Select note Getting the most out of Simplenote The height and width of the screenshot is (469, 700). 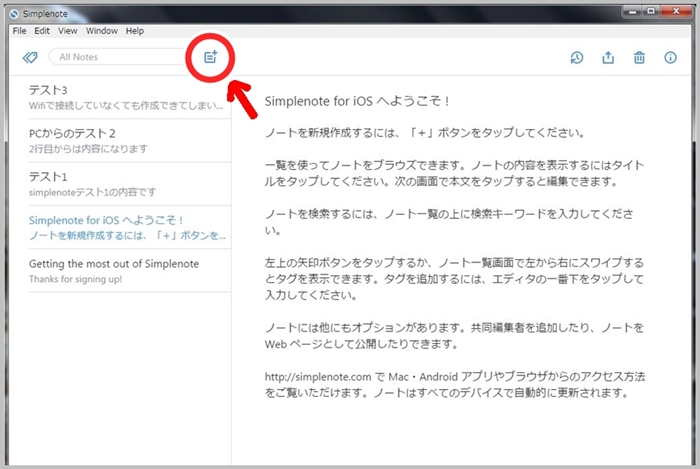coord(129,270)
